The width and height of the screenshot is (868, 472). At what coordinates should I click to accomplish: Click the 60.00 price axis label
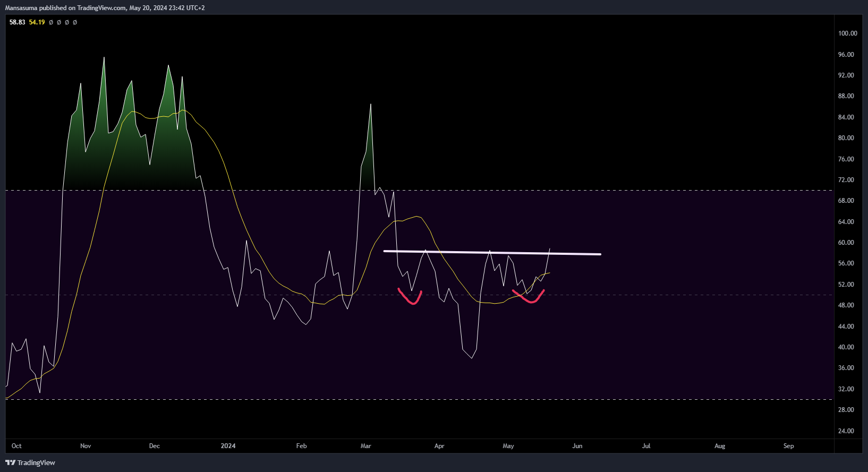[x=846, y=243]
